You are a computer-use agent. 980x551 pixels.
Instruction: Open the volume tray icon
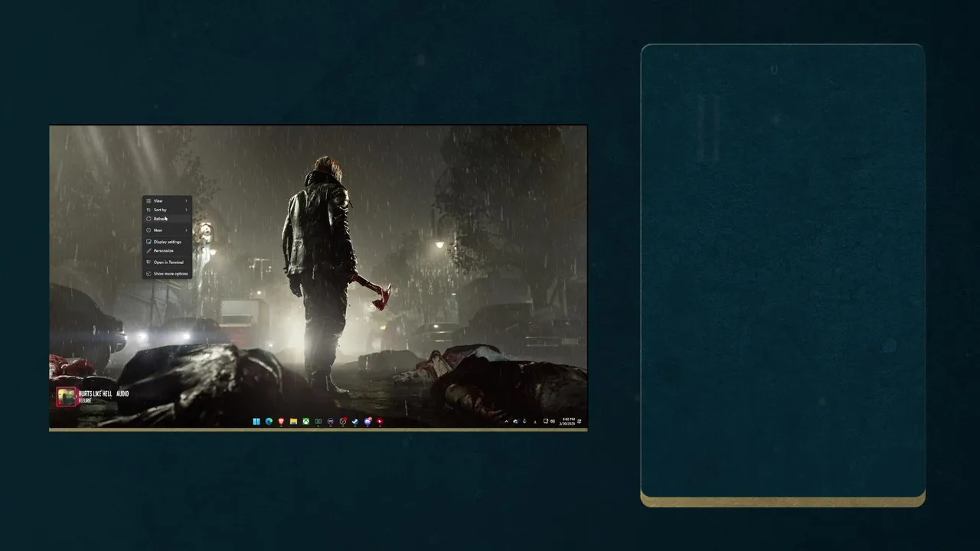(553, 422)
